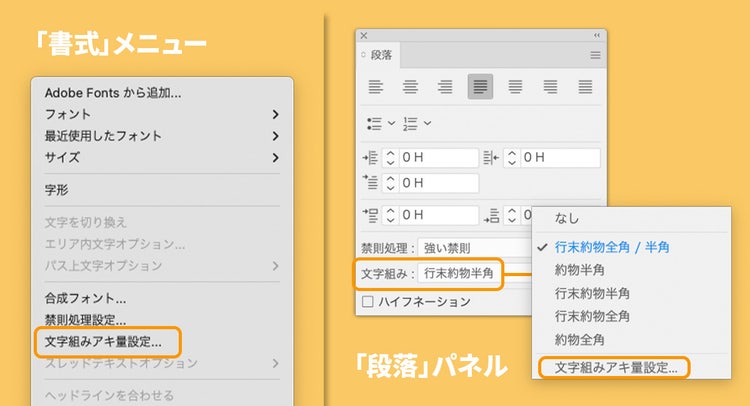Click the left indent value field
Image resolution: width=750 pixels, height=406 pixels.
(x=438, y=158)
